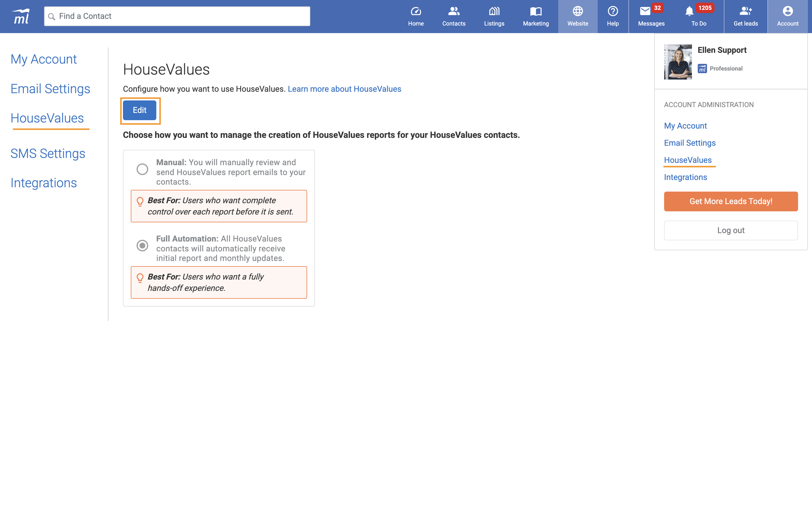Viewport: 812px width, 508px height.
Task: Open Email Settings in left sidebar
Action: coord(50,89)
